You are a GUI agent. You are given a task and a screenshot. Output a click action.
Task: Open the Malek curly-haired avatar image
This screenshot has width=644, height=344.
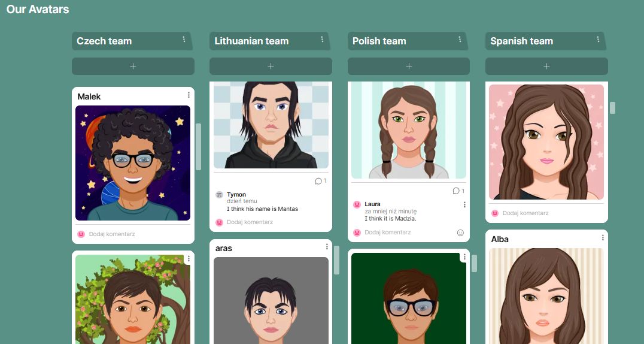tap(133, 163)
